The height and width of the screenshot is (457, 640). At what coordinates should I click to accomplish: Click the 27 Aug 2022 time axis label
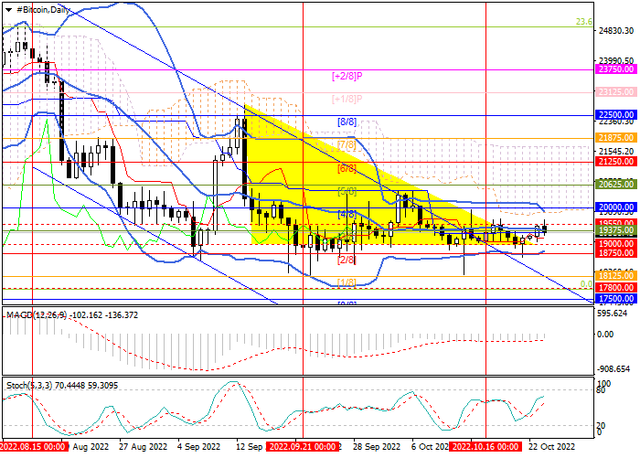click(143, 446)
